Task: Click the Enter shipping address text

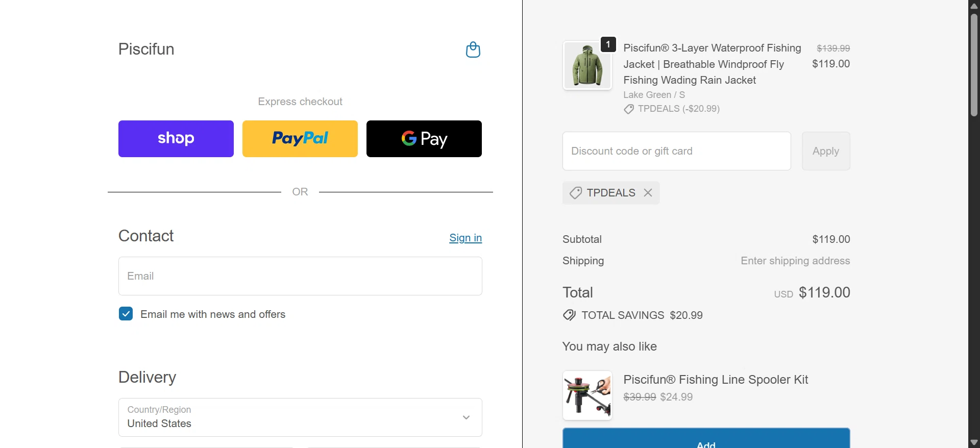Action: coord(795,261)
